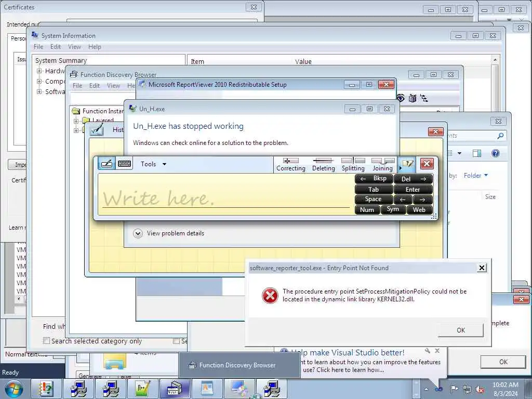Open File menu in Function Discovery Browser
The image size is (532, 399).
pyautogui.click(x=77, y=86)
